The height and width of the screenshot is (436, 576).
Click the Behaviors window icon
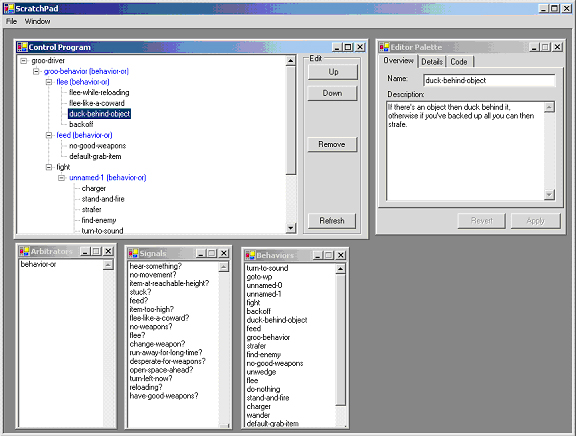(251, 255)
